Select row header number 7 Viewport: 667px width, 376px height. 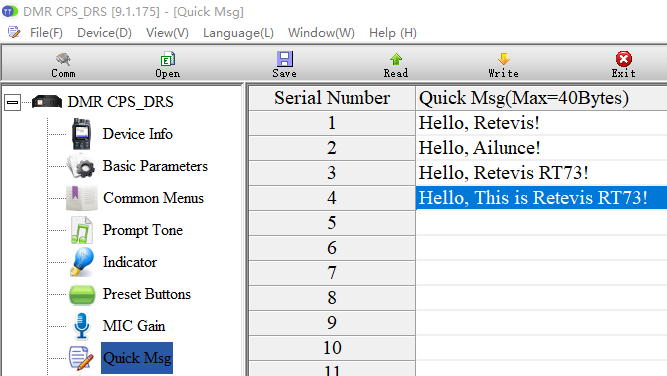pos(332,273)
